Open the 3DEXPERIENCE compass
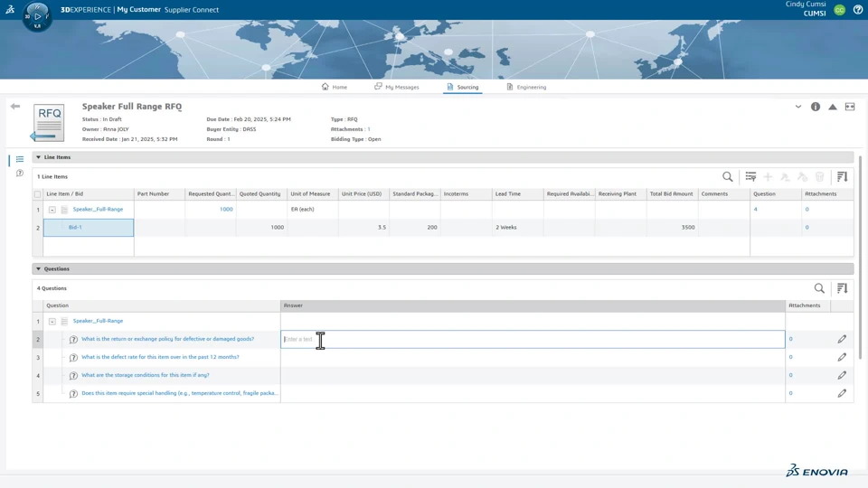The width and height of the screenshot is (868, 488). click(37, 16)
